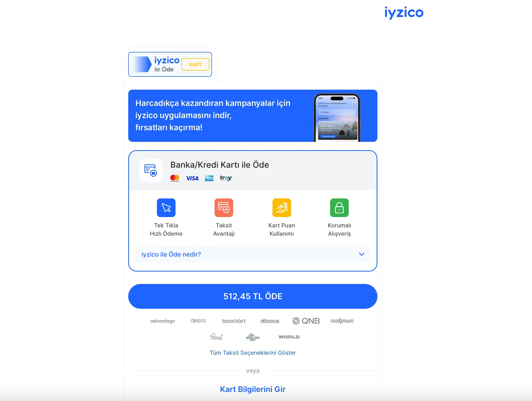Open the iyzico app campaign banner
The width and height of the screenshot is (532, 401).
pyautogui.click(x=253, y=116)
